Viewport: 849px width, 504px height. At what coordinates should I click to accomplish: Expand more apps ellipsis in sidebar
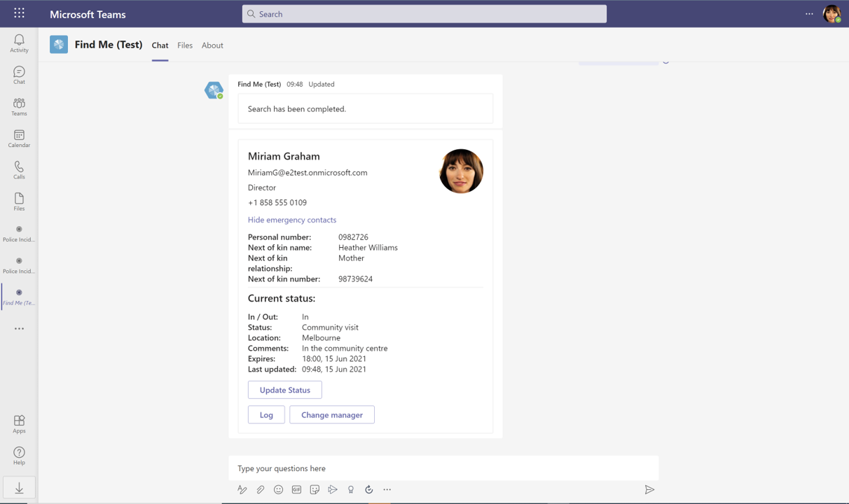coord(19,328)
